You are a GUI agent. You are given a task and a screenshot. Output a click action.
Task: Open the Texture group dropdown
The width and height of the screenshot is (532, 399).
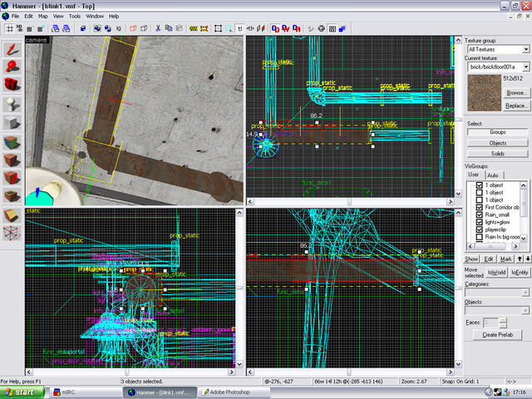525,50
